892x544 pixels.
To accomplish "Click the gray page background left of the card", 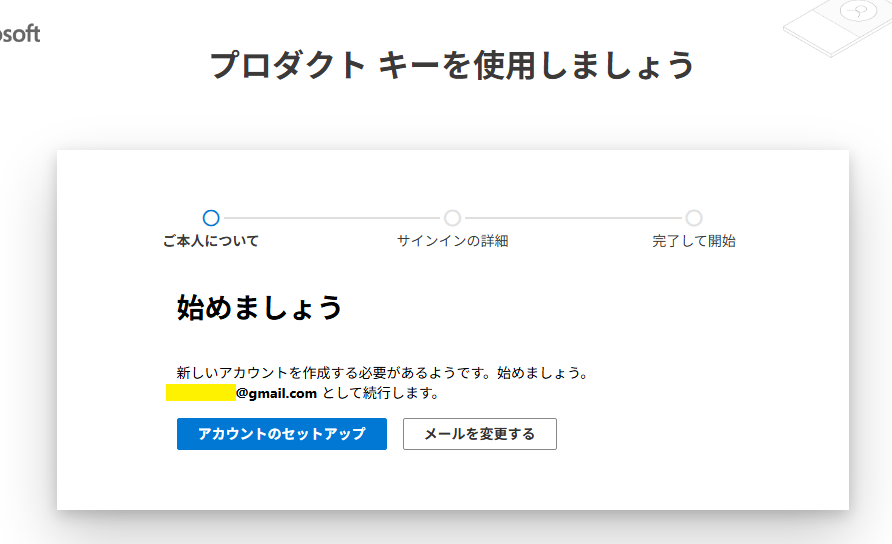I will (28, 330).
